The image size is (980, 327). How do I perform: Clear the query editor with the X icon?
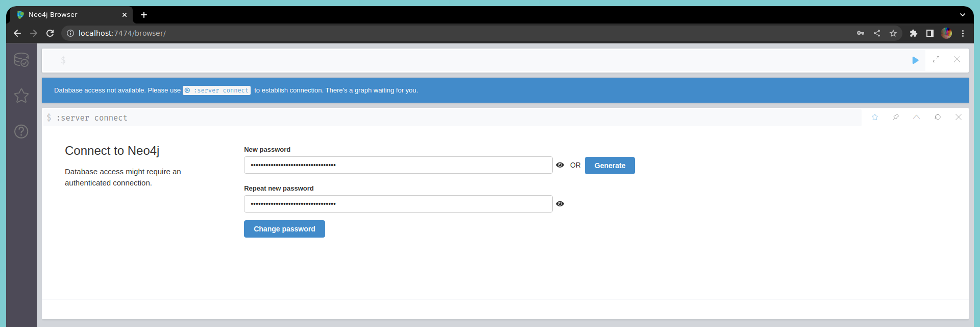tap(957, 60)
